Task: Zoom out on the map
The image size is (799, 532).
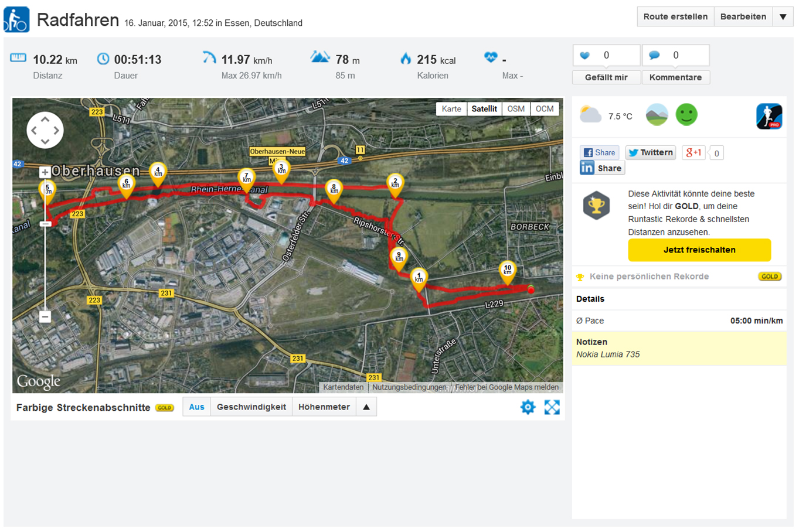Action: pyautogui.click(x=45, y=316)
